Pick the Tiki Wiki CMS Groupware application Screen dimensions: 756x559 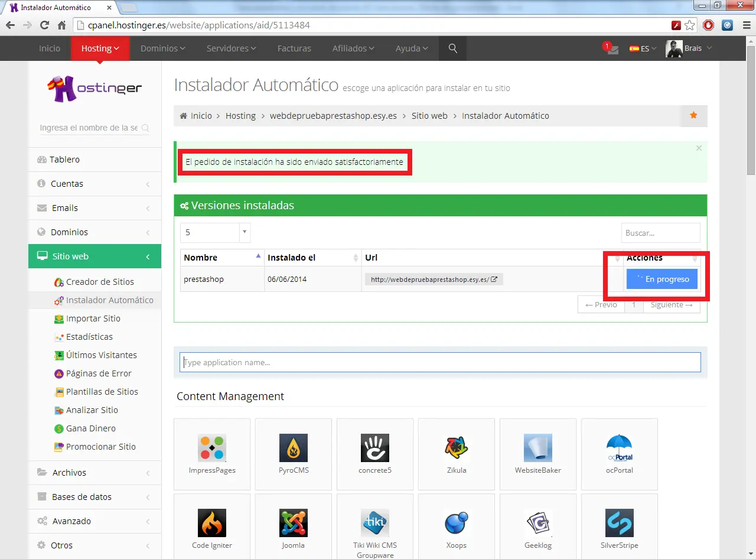tap(375, 527)
